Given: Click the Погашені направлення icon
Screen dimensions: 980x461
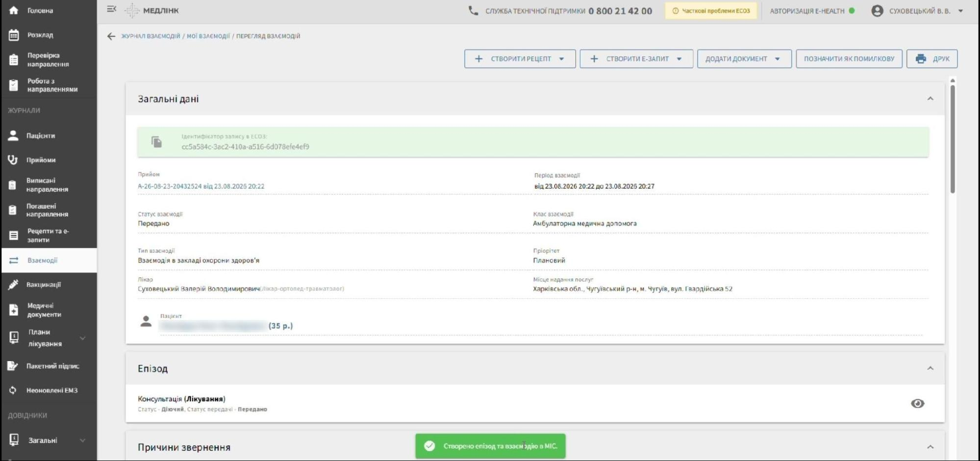Looking at the screenshot, I should (x=13, y=210).
